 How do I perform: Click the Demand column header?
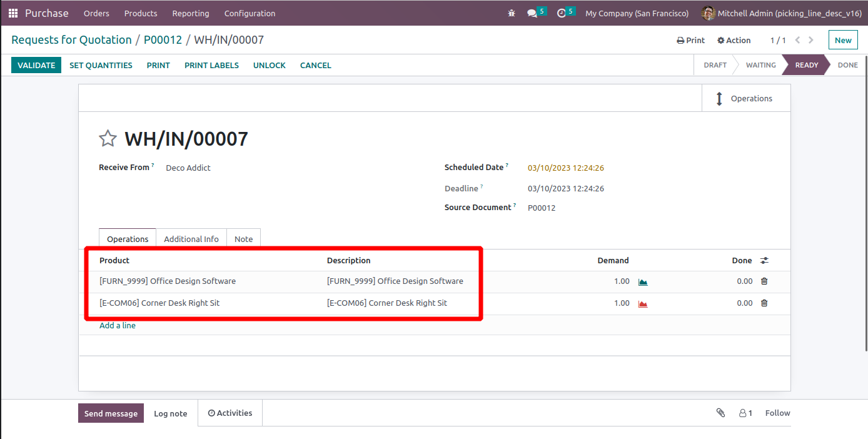pos(613,260)
